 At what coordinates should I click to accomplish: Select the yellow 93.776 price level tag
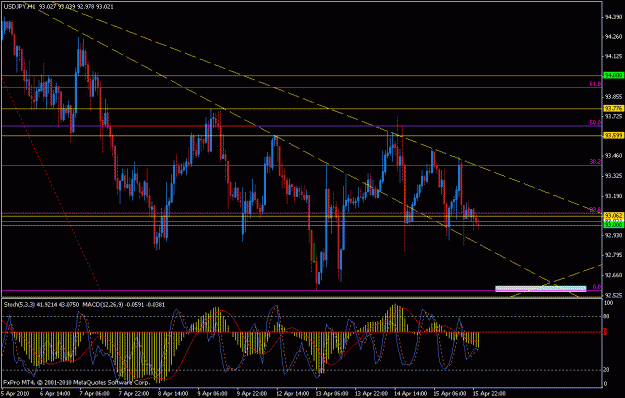[613, 108]
